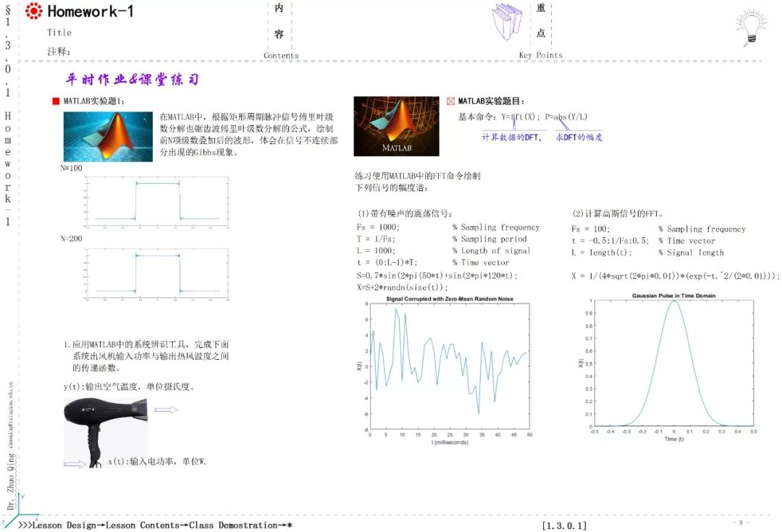Viewport: 782px width, 532px height.
Task: Click the % Sampling period comment
Action: 489,239
